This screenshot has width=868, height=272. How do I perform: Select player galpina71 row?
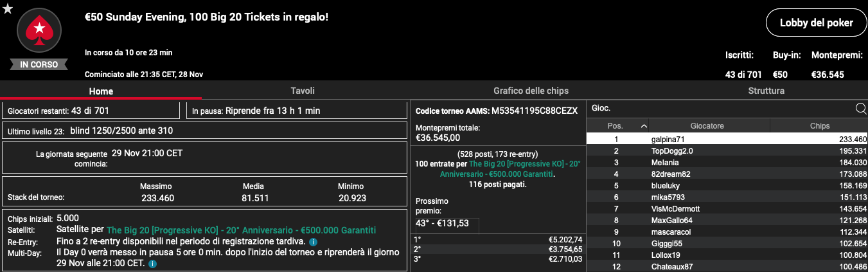pos(727,139)
